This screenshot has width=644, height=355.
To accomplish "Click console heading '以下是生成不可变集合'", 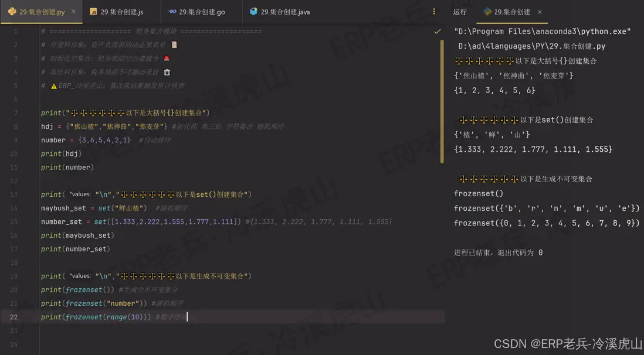I will (x=556, y=179).
